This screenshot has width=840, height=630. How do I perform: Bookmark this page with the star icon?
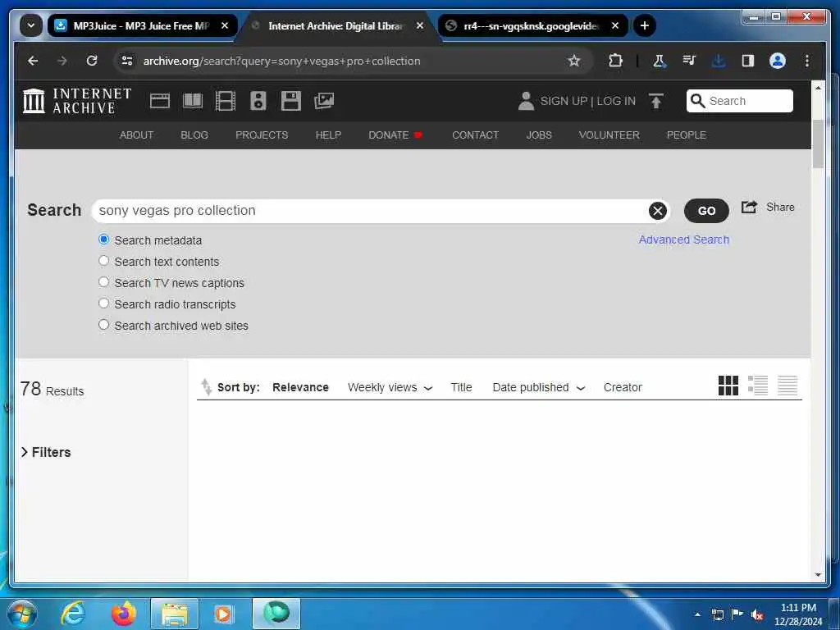[x=573, y=61]
